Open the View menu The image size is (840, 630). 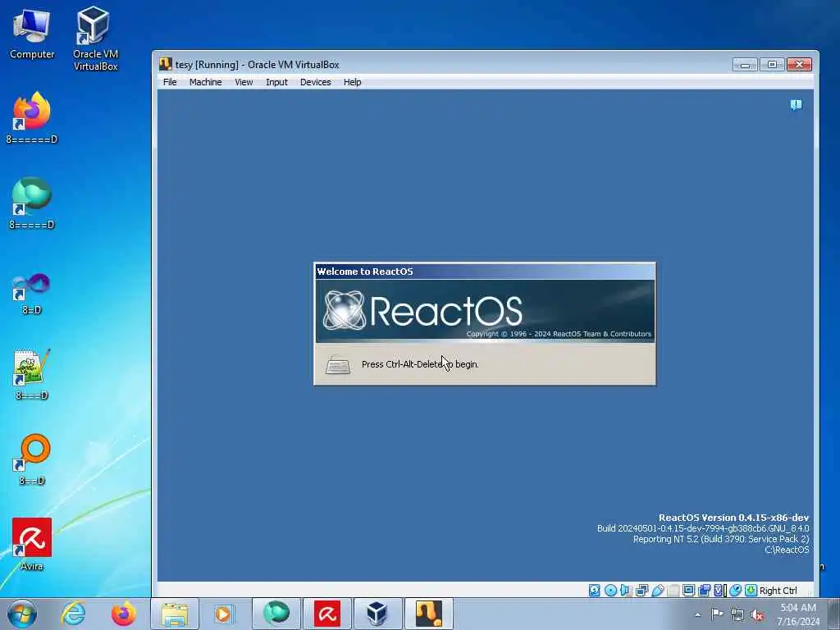coord(244,82)
